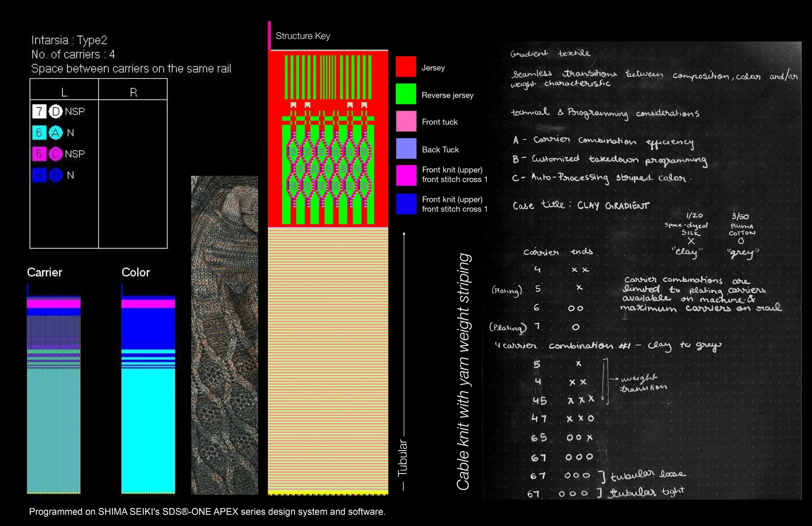This screenshot has height=526, width=812.
Task: Click handwritten 'Case title: CLAY GRADIENT'
Action: click(x=581, y=205)
